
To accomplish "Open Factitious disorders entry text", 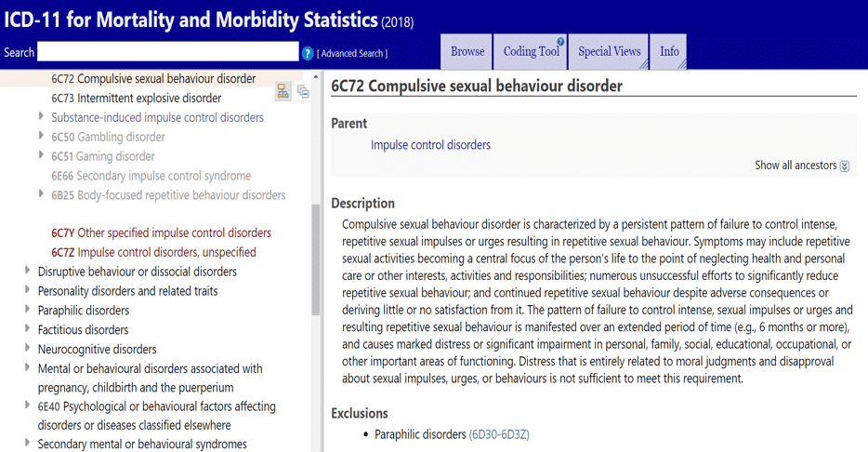I will [x=83, y=329].
